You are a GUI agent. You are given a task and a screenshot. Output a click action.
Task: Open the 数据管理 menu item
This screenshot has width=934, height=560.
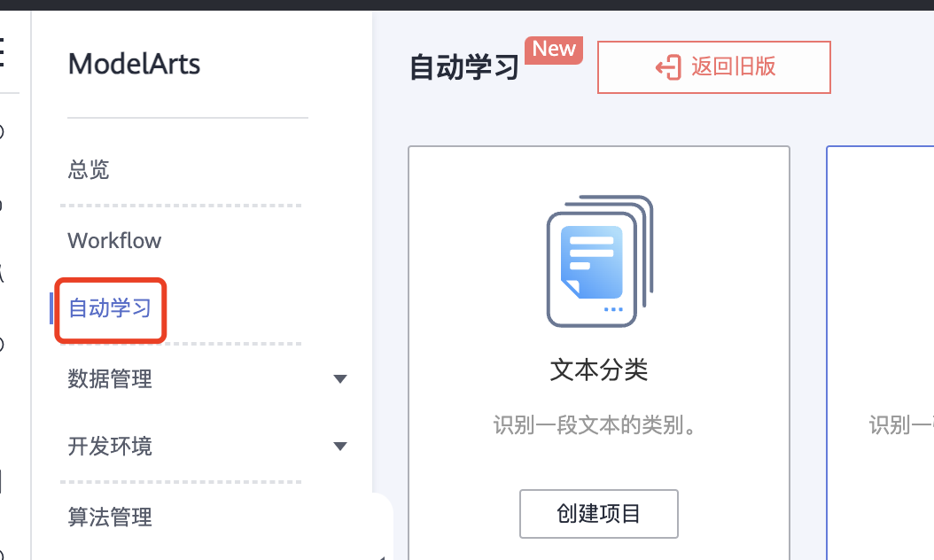point(110,379)
